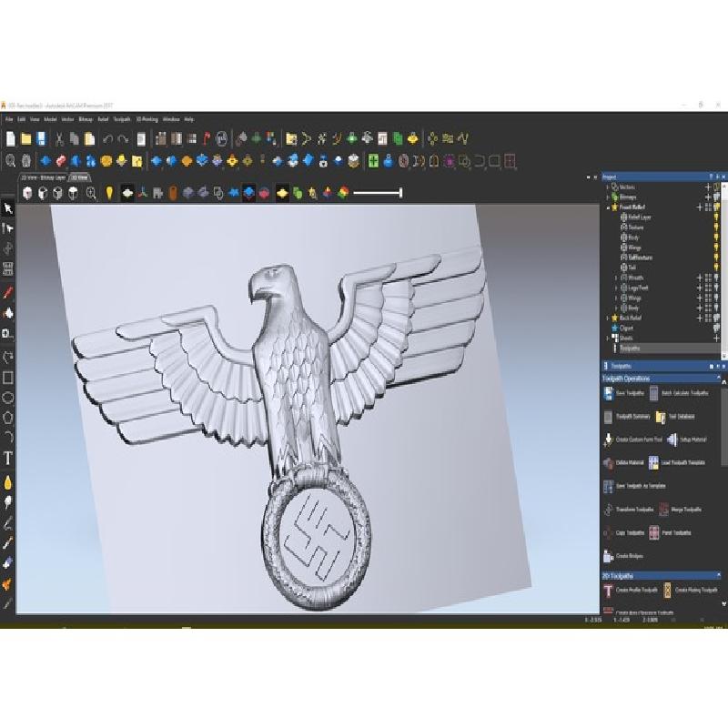Open the Relief menu
Image resolution: width=728 pixels, height=728 pixels.
103,119
